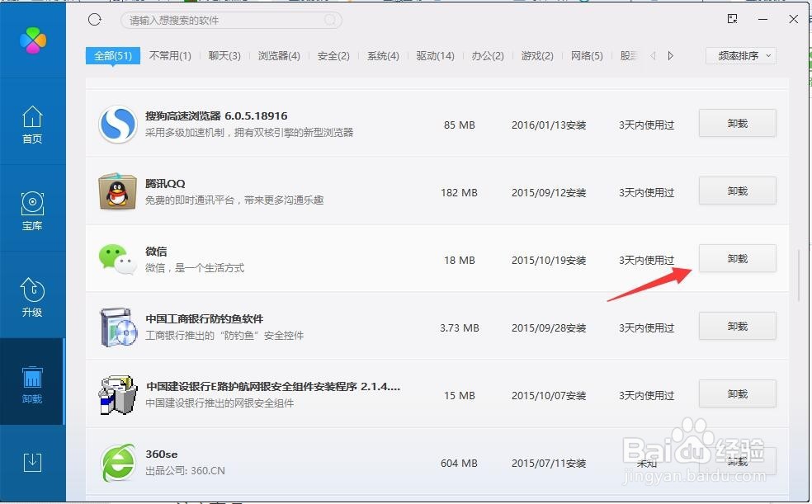Click the 2015/10/19安装 date for WeChat

pyautogui.click(x=549, y=261)
